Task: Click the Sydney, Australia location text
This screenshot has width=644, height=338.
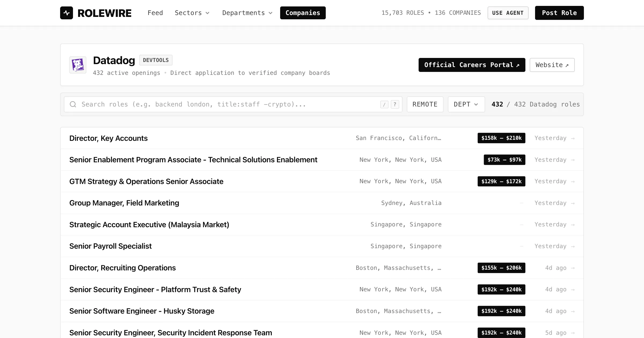Action: (x=411, y=203)
